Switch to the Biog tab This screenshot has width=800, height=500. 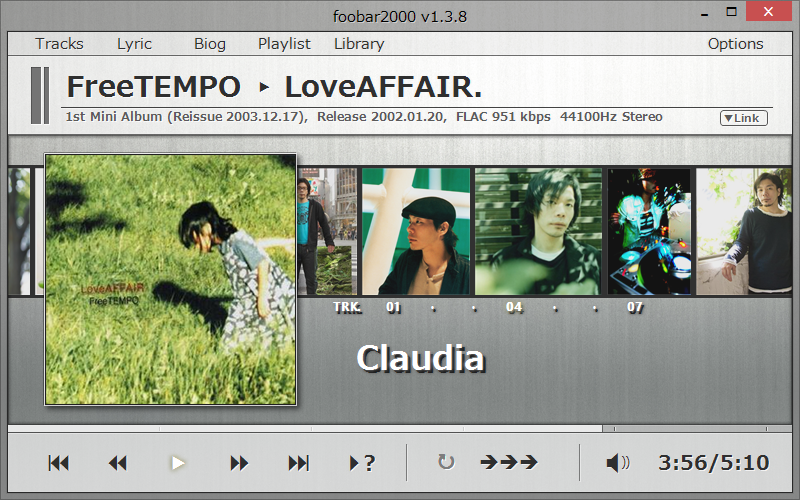[x=210, y=44]
